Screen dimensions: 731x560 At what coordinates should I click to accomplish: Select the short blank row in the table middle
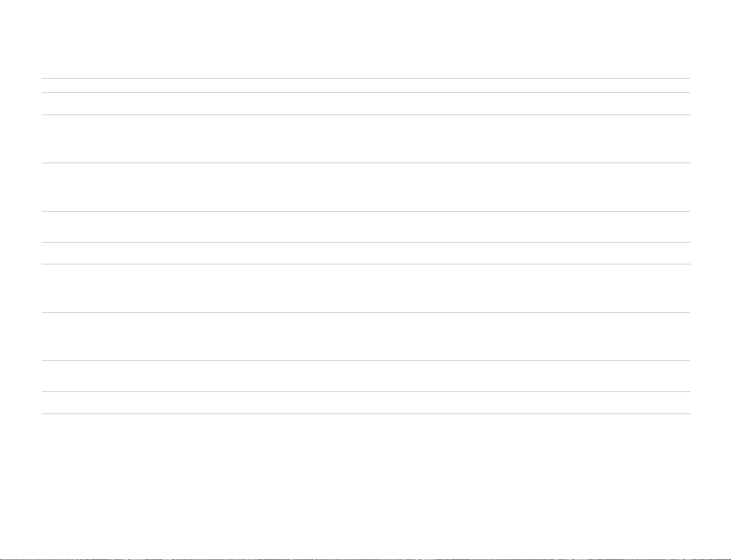(x=365, y=253)
